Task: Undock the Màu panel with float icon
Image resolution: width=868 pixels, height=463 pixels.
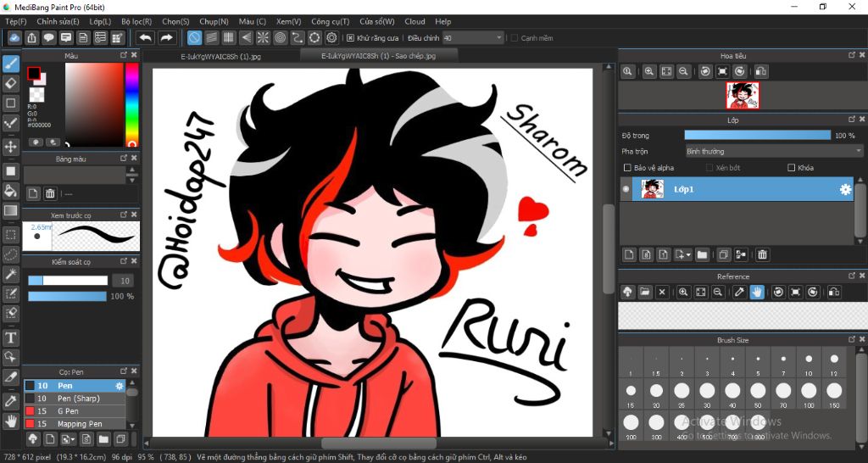Action: point(124,55)
